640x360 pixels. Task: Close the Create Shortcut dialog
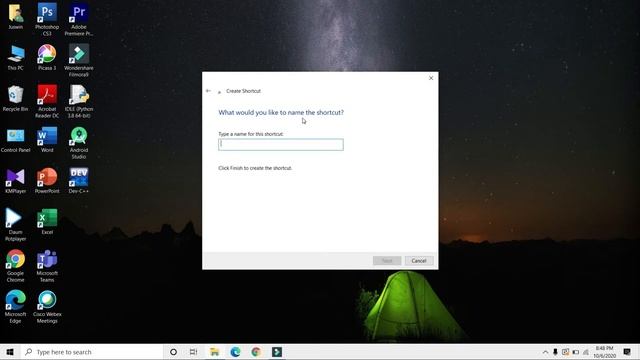tap(431, 78)
